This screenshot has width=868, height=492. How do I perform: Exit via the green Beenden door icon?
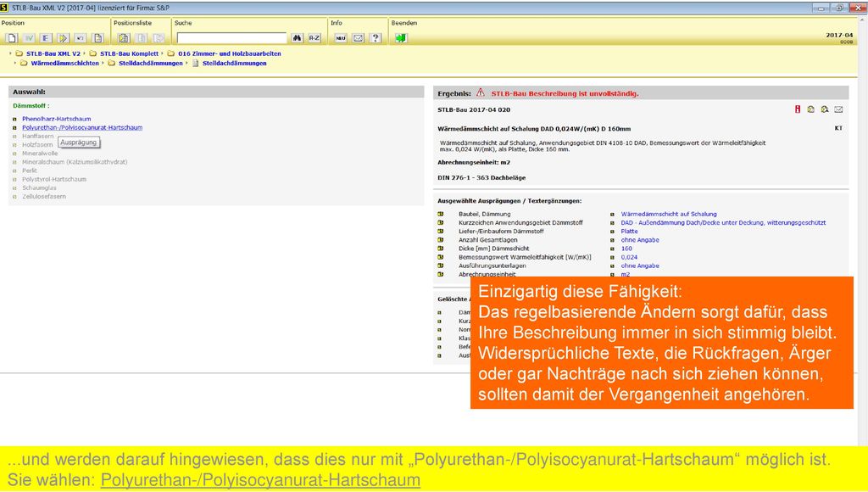click(401, 38)
